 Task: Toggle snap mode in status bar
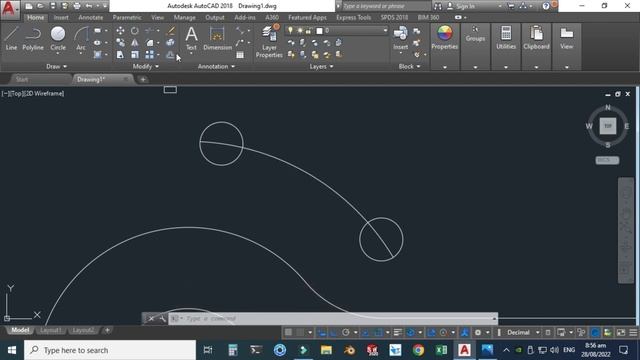(300, 332)
